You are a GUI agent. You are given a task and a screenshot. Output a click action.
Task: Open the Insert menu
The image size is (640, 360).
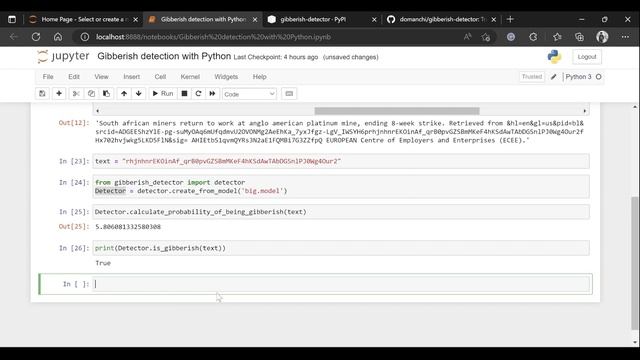pyautogui.click(x=131, y=77)
